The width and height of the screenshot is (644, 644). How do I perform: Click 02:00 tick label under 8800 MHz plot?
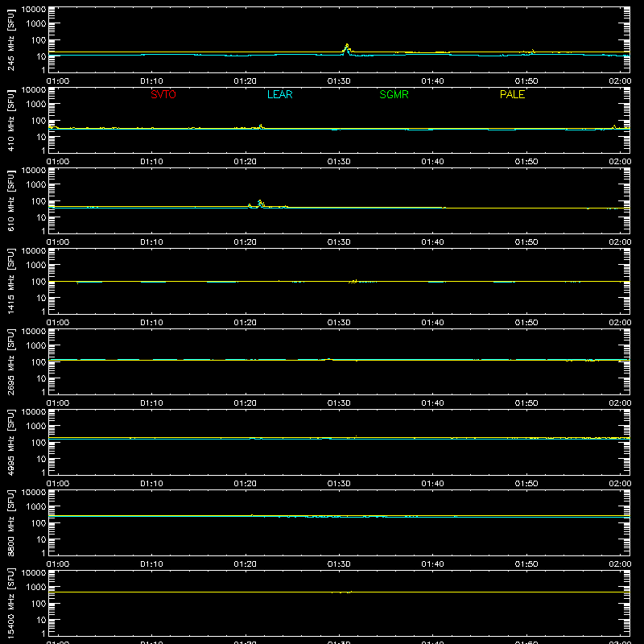620,564
